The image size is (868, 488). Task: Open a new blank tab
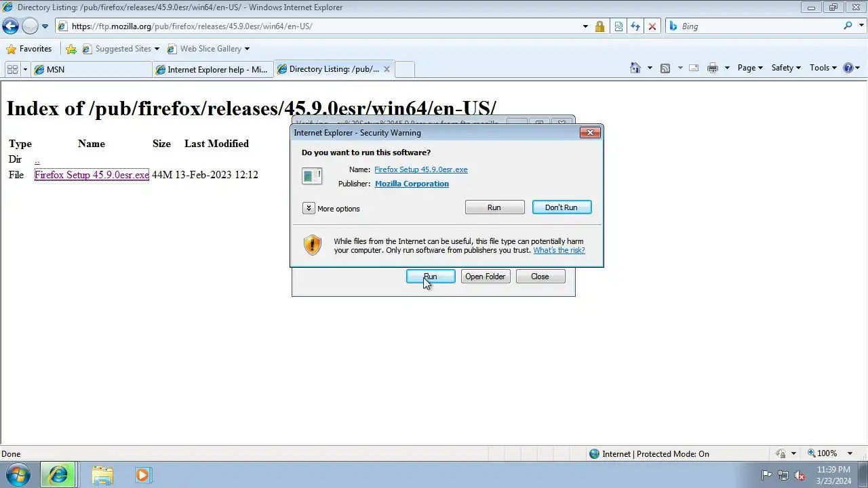404,69
